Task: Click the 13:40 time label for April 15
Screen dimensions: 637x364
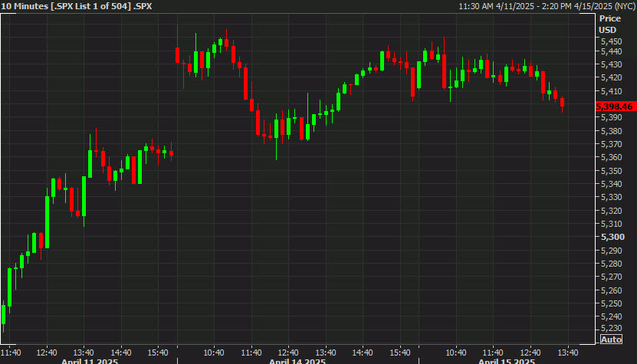Action: [568, 353]
